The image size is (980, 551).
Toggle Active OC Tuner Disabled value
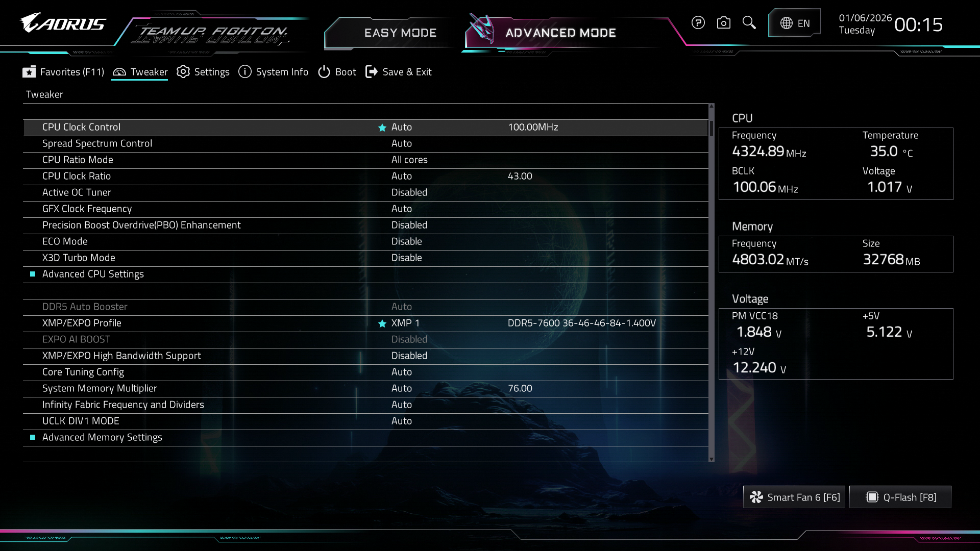click(x=409, y=192)
